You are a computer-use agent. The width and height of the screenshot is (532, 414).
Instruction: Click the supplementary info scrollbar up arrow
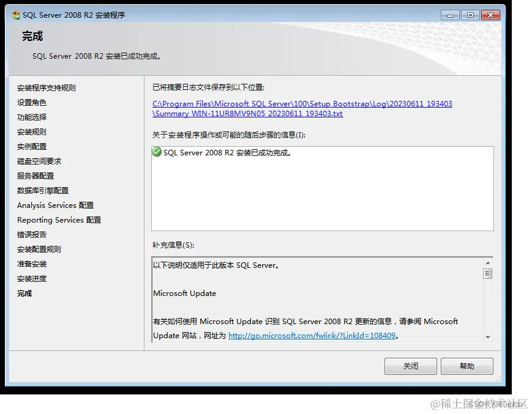pos(488,263)
